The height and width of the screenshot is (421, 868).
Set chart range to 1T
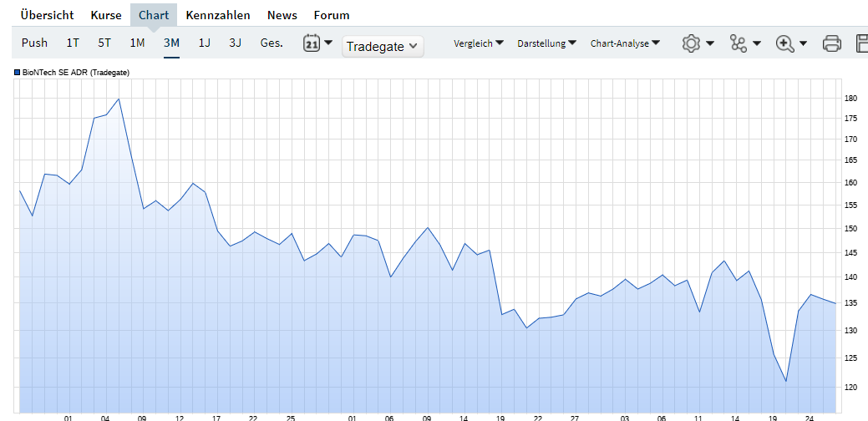[73, 43]
